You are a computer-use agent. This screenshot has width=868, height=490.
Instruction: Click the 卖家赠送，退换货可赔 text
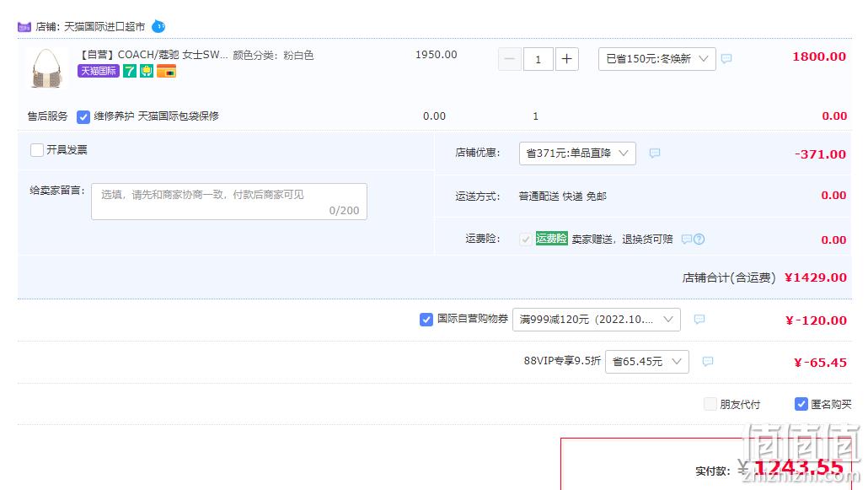point(622,239)
